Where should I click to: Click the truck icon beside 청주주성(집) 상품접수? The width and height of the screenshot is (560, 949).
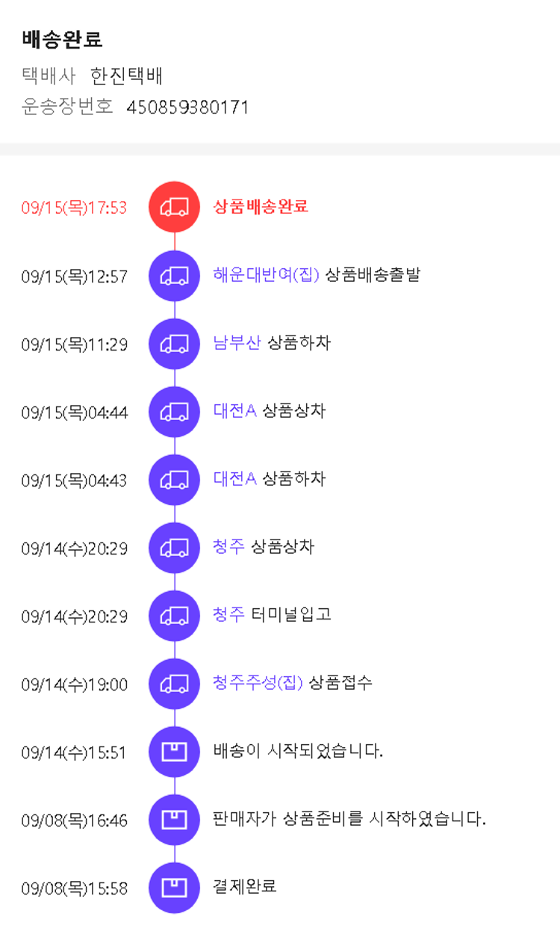(174, 684)
